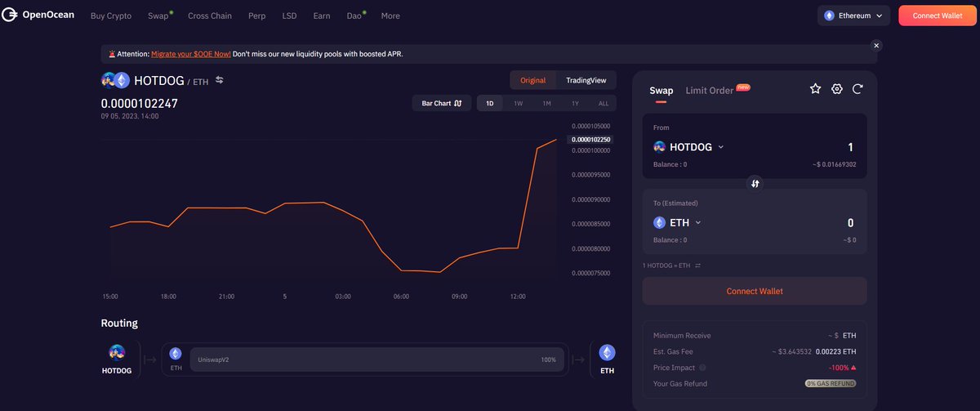980x411 pixels.
Task: Flip the From and To tokens
Action: (x=755, y=184)
